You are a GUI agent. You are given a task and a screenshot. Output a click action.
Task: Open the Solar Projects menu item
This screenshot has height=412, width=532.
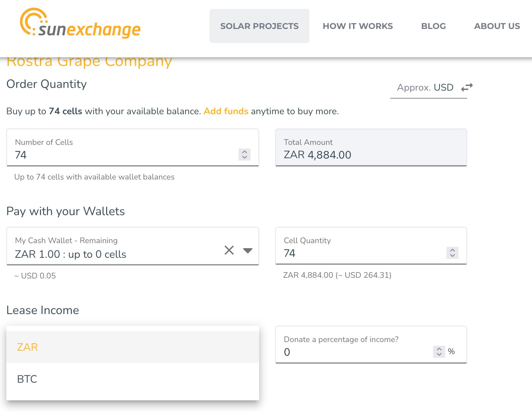pos(259,26)
